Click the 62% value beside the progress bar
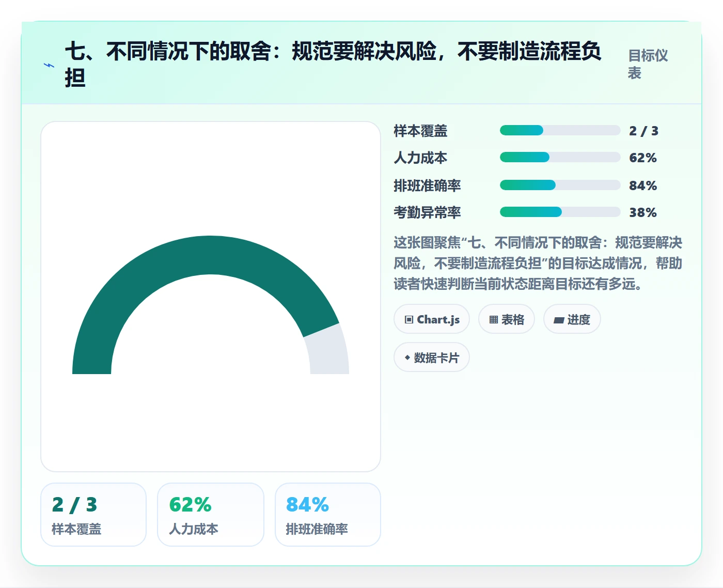 (x=643, y=158)
